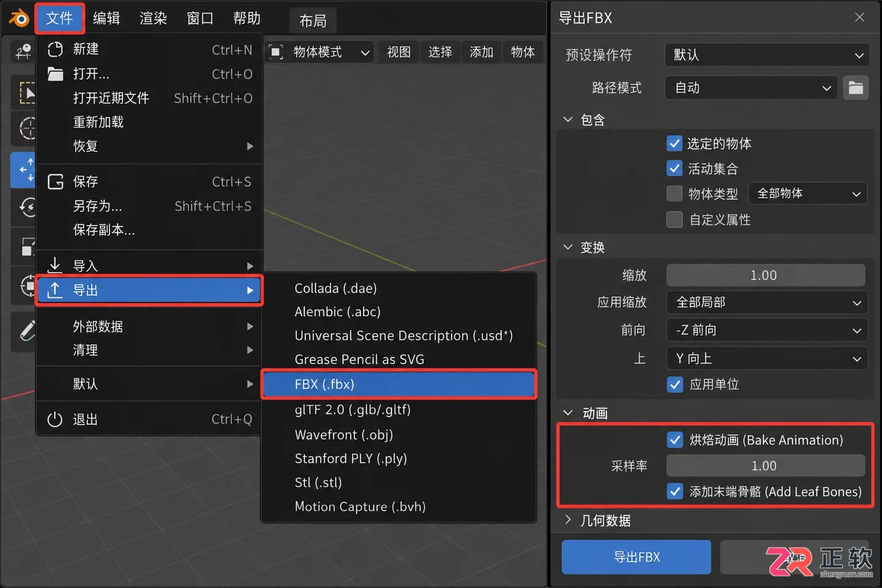Choose FBX (.fbx) export format
This screenshot has width=882, height=588.
click(x=399, y=384)
